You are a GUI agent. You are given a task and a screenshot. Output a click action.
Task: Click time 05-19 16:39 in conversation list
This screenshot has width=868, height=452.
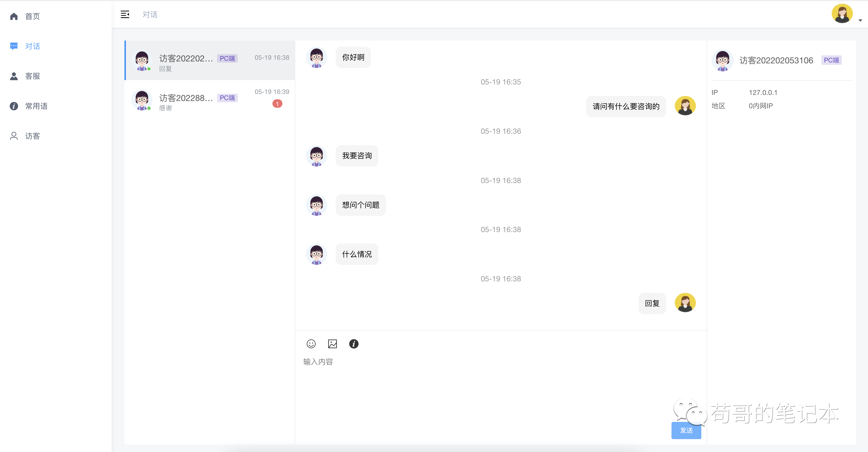(x=272, y=92)
